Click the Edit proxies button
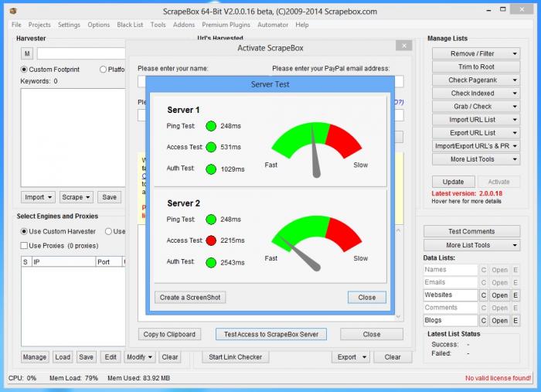 (x=111, y=357)
